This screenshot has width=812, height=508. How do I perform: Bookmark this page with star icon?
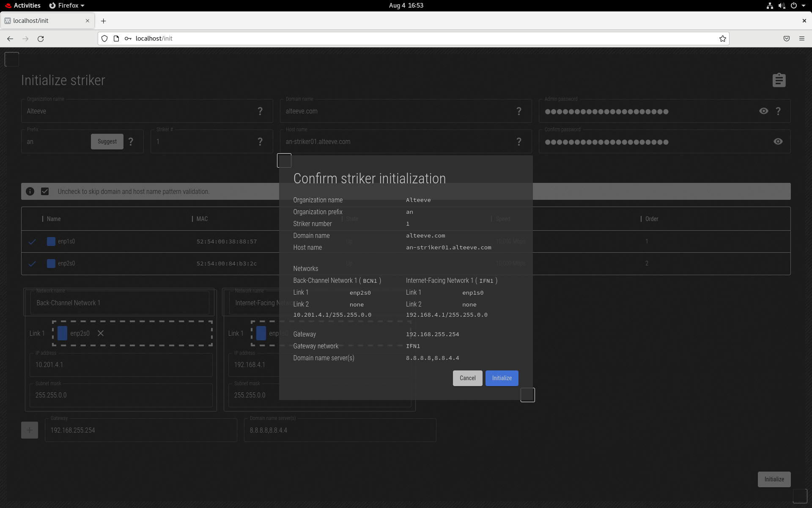(723, 39)
